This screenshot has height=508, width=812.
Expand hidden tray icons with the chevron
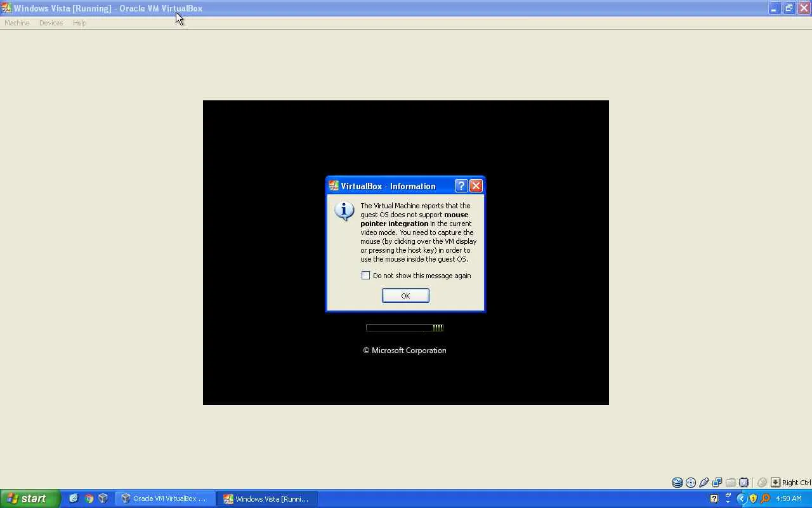pyautogui.click(x=741, y=498)
